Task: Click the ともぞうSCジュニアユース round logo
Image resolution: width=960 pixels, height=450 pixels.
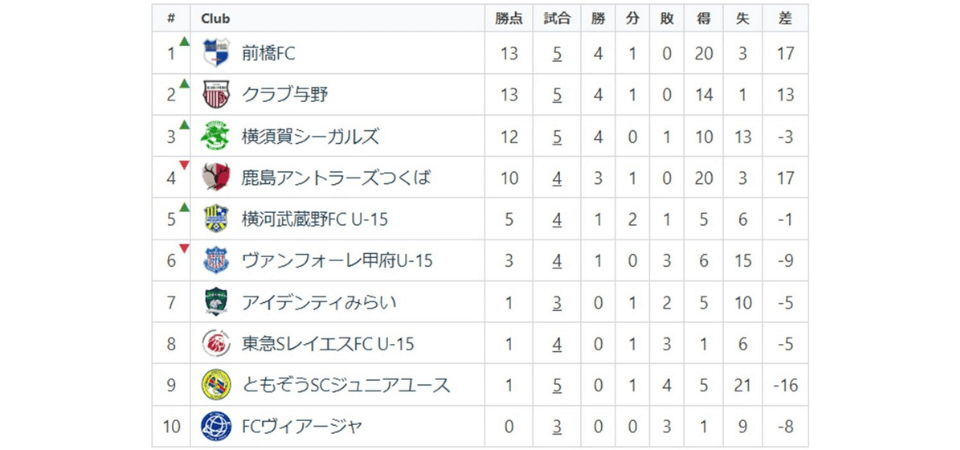Action: pyautogui.click(x=216, y=385)
